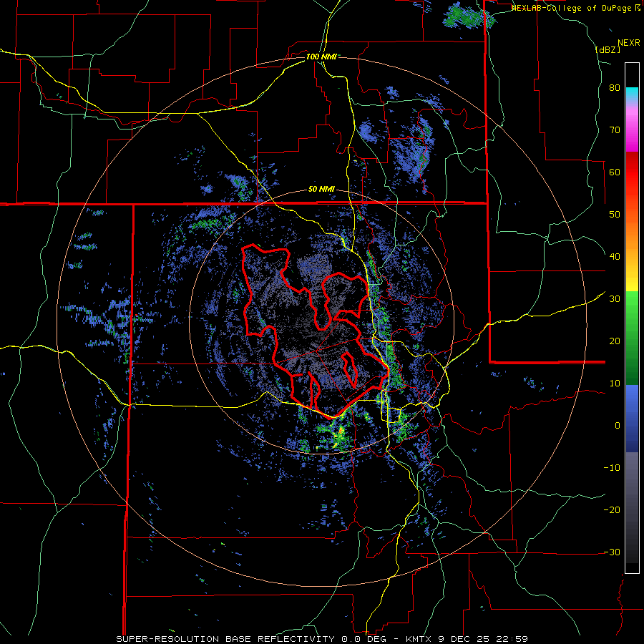
Task: Click the 10 value on the dBZ scale
Action: coord(615,384)
